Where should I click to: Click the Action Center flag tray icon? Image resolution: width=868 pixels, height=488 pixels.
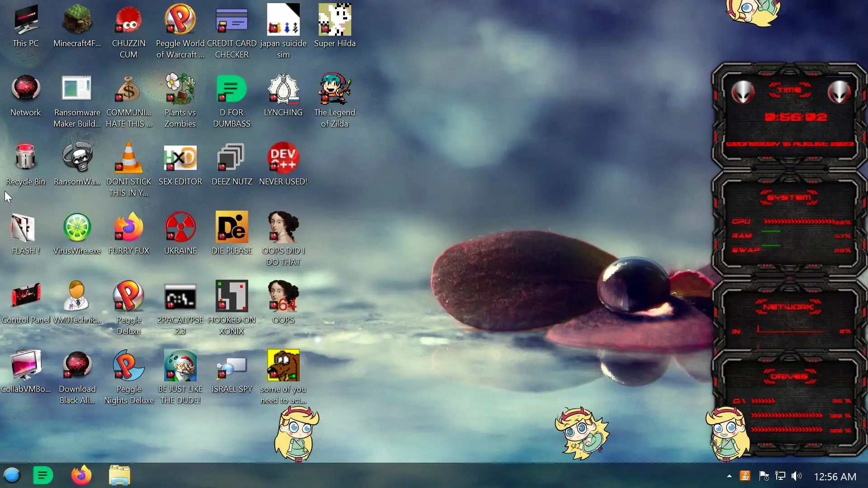pyautogui.click(x=764, y=476)
